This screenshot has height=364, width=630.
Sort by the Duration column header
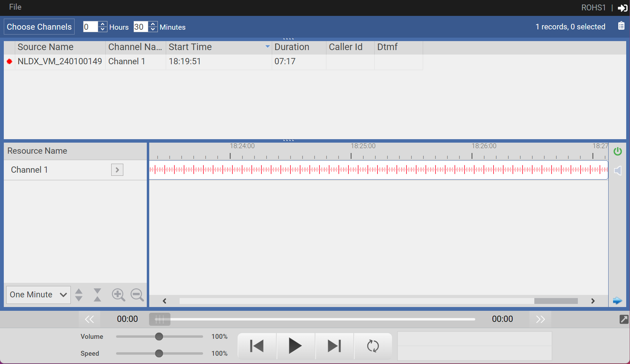tap(292, 47)
